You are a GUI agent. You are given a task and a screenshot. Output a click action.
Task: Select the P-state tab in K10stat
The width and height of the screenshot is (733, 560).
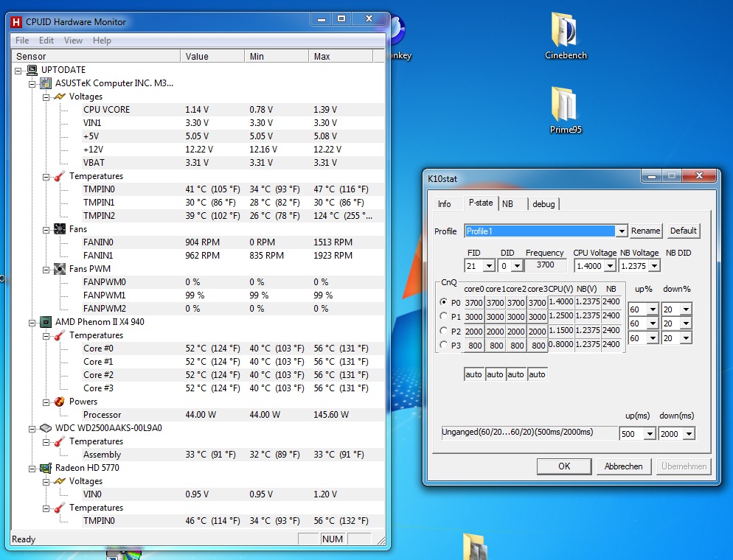point(481,203)
